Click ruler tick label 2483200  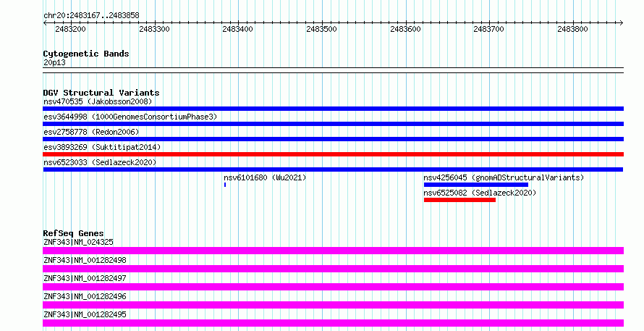71,29
